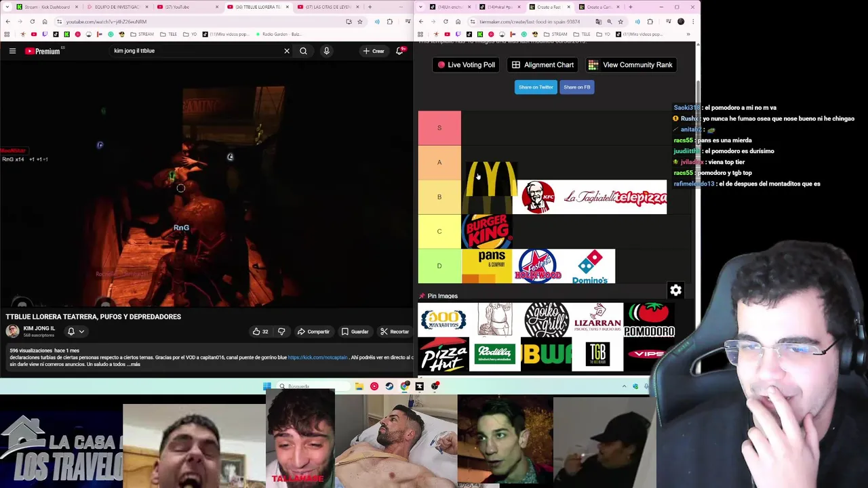The height and width of the screenshot is (488, 868).
Task: Switch to Create a Cart tab in right browser
Action: 599,7
